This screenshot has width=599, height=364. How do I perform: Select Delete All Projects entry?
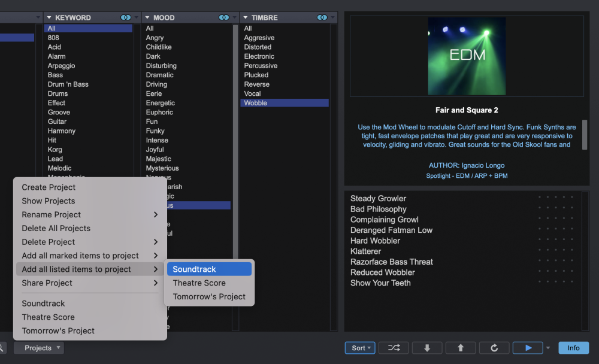[90, 229]
